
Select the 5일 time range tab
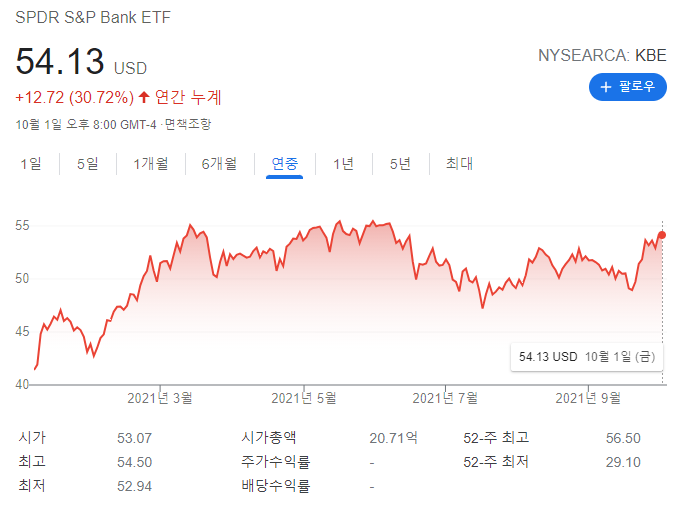[88, 164]
